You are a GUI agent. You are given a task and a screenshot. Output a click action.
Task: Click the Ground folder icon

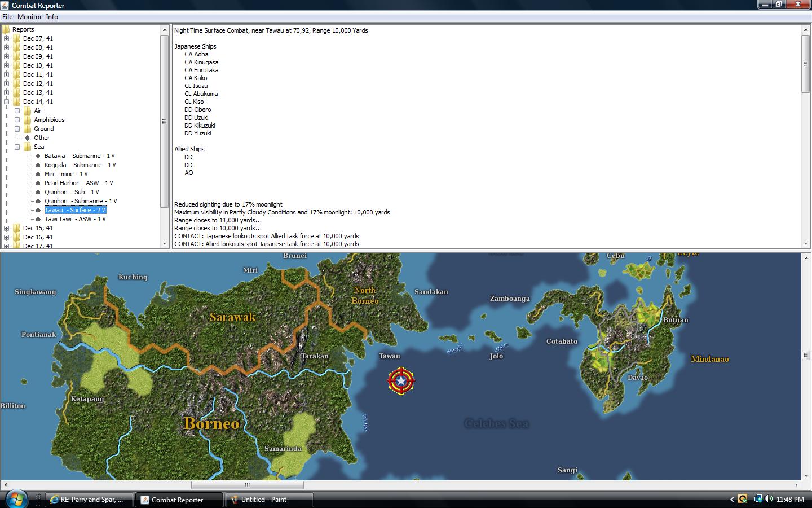pyautogui.click(x=27, y=129)
